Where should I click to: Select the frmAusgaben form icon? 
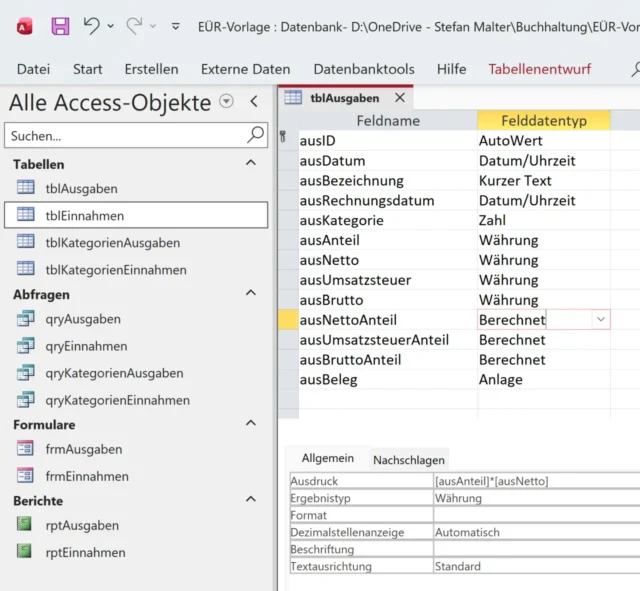(25, 448)
